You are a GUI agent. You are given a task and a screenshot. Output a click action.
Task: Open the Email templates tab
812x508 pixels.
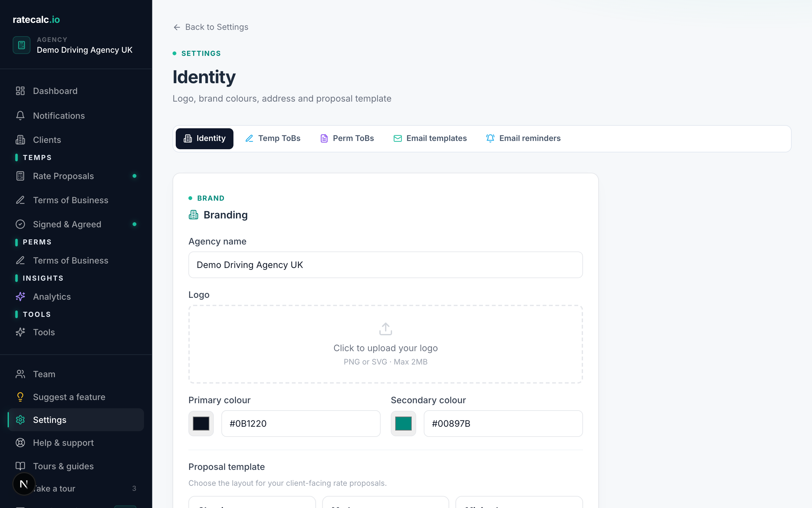430,138
